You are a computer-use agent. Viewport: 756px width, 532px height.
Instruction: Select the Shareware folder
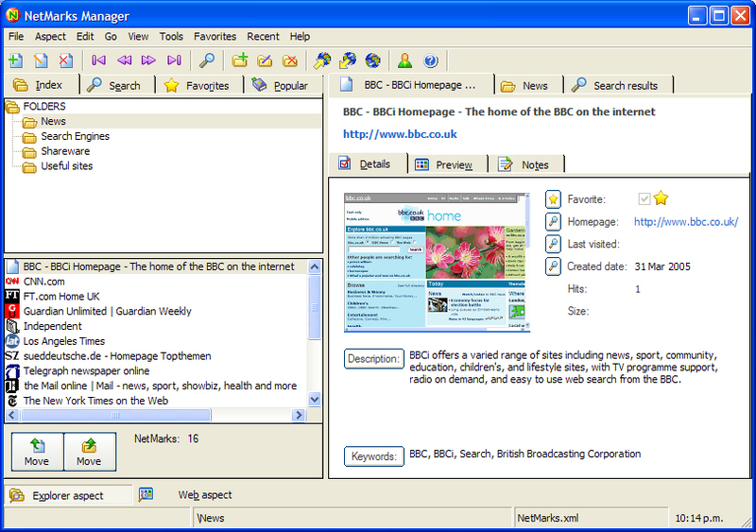65,151
